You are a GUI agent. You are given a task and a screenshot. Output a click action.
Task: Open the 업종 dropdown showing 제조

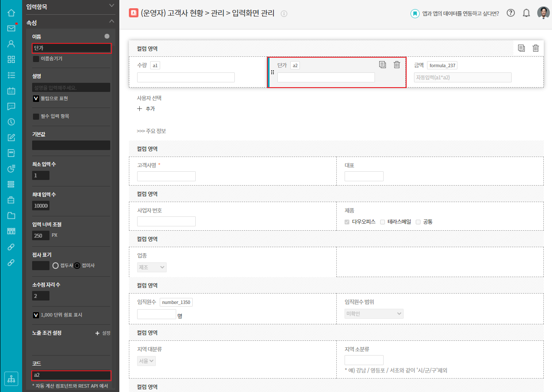tap(152, 267)
